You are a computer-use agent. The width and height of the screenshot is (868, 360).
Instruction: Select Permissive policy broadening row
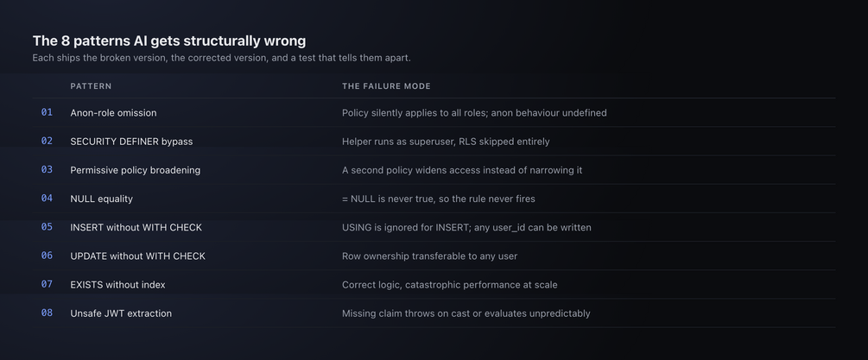coord(434,170)
